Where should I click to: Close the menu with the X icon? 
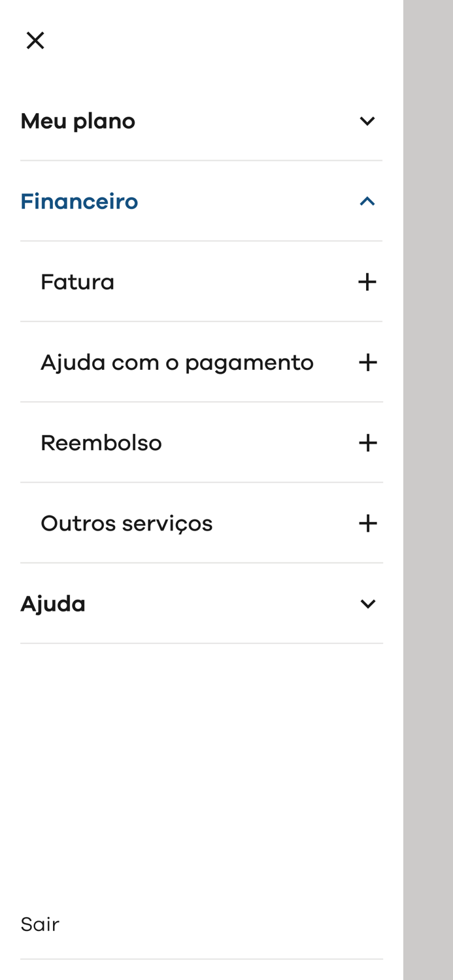[x=35, y=40]
